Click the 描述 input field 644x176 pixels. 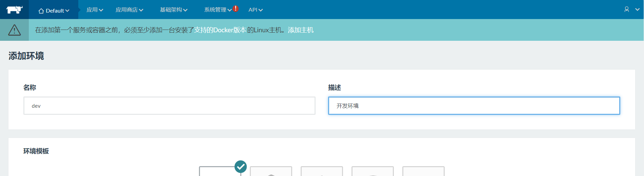[x=474, y=106]
